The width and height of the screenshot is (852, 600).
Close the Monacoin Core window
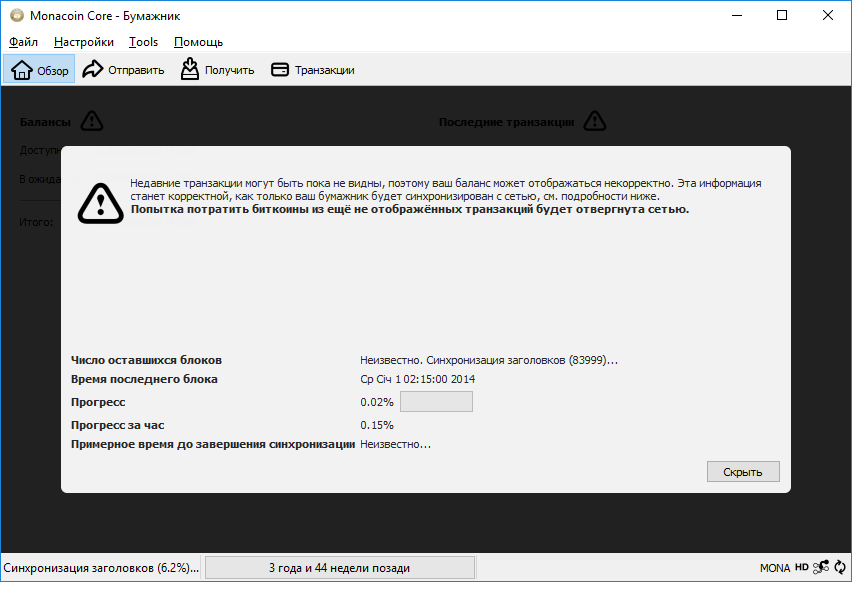pos(828,15)
